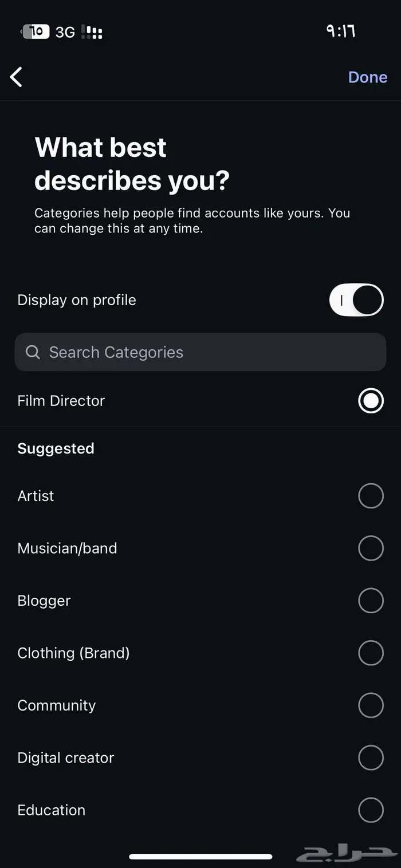Tap the 3G network indicator
The height and width of the screenshot is (868, 401).
click(x=65, y=32)
